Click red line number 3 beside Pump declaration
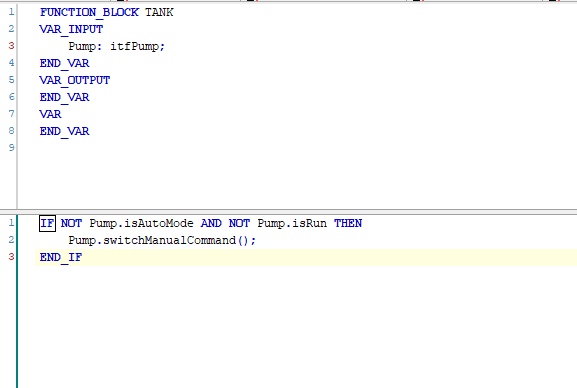Screen dimensions: 577x388 pyautogui.click(x=11, y=46)
